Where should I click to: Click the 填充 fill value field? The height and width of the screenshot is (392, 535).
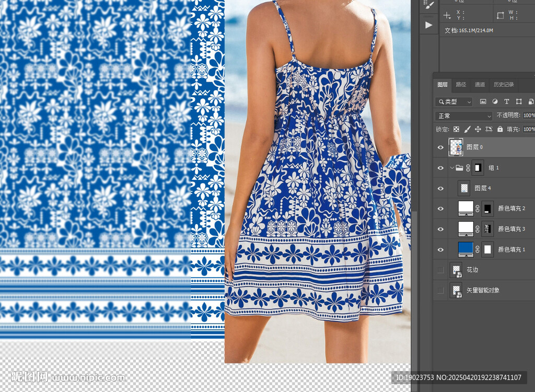click(x=529, y=129)
